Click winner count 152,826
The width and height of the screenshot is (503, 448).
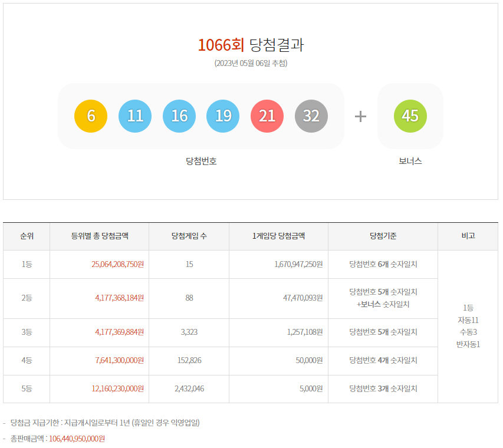pos(189,360)
